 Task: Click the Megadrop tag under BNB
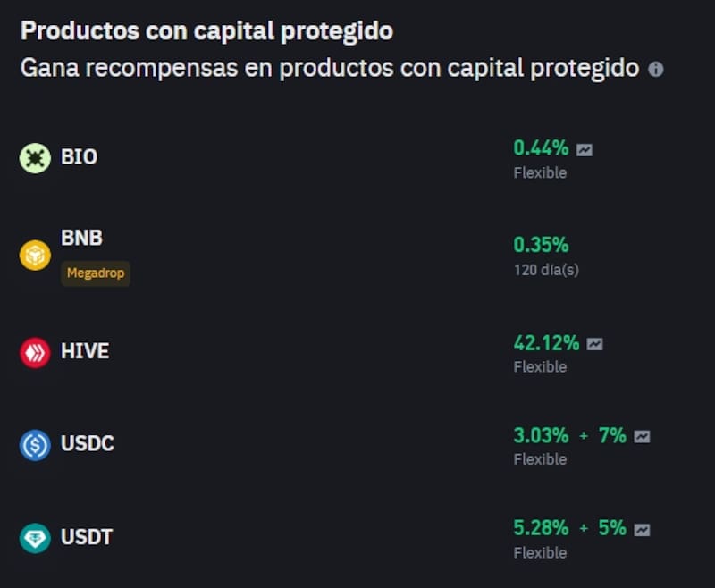click(x=96, y=273)
